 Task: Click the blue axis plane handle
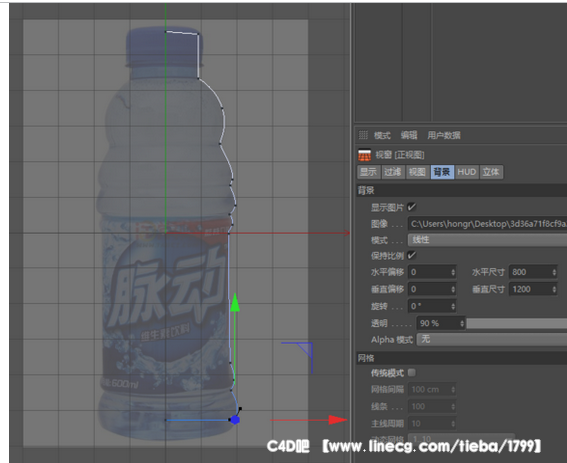[306, 349]
